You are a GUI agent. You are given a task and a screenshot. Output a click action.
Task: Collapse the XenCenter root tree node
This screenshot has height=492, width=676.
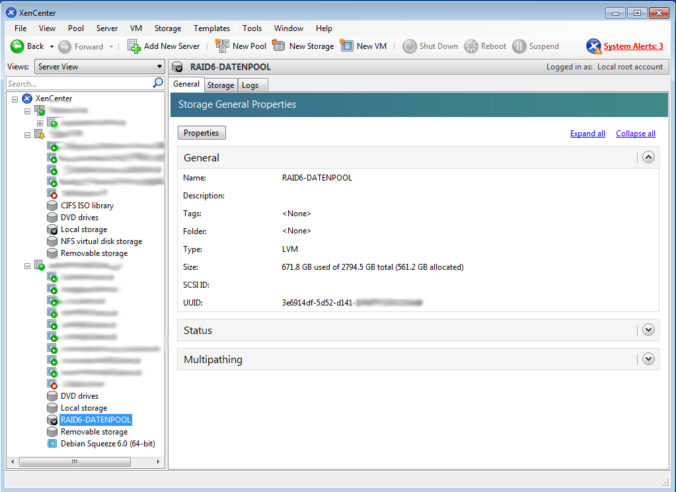point(15,99)
